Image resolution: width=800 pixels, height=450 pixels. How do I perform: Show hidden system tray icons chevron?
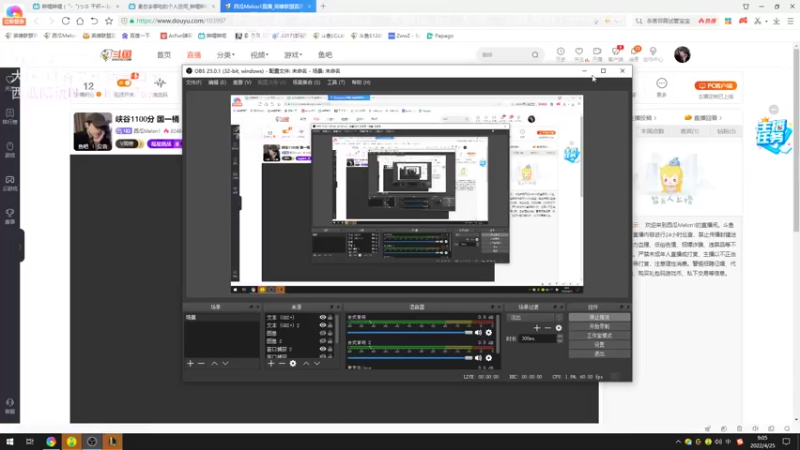point(678,442)
